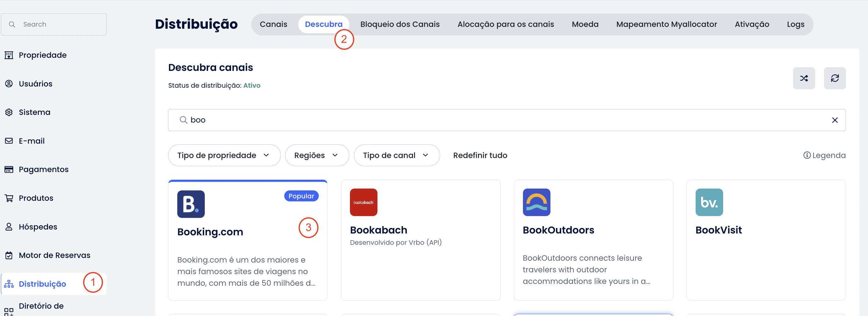Click the Sistema gear icon
The width and height of the screenshot is (868, 316).
[9, 112]
